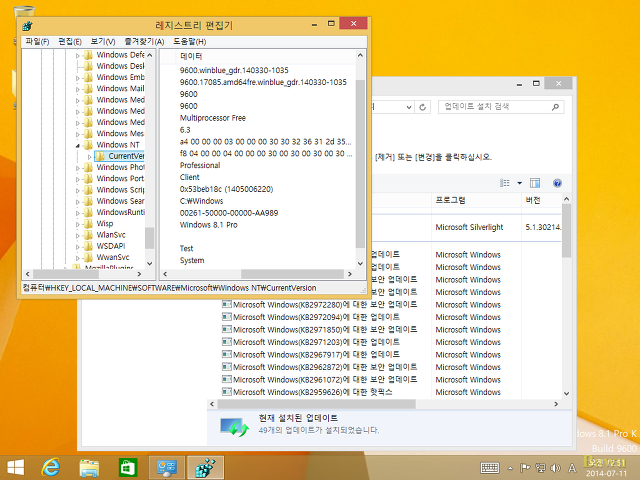Select the 'Windows 8.1 Pro' data value
Image resolution: width=640 pixels, height=480 pixels.
click(x=209, y=225)
